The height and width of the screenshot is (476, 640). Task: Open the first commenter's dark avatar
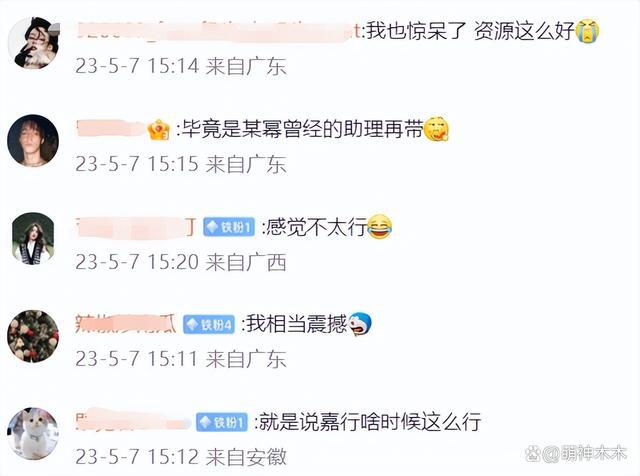point(34,43)
